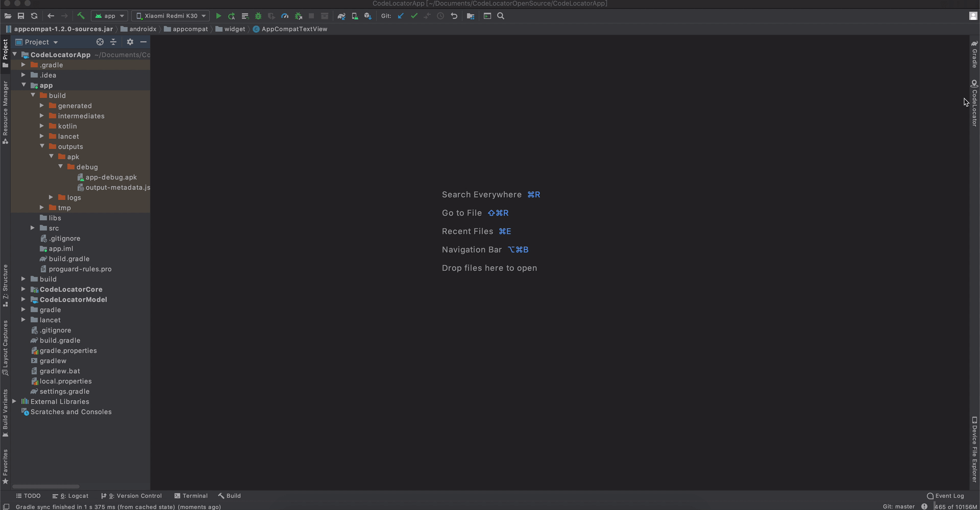
Task: Select settings.gradle file
Action: tap(60, 391)
